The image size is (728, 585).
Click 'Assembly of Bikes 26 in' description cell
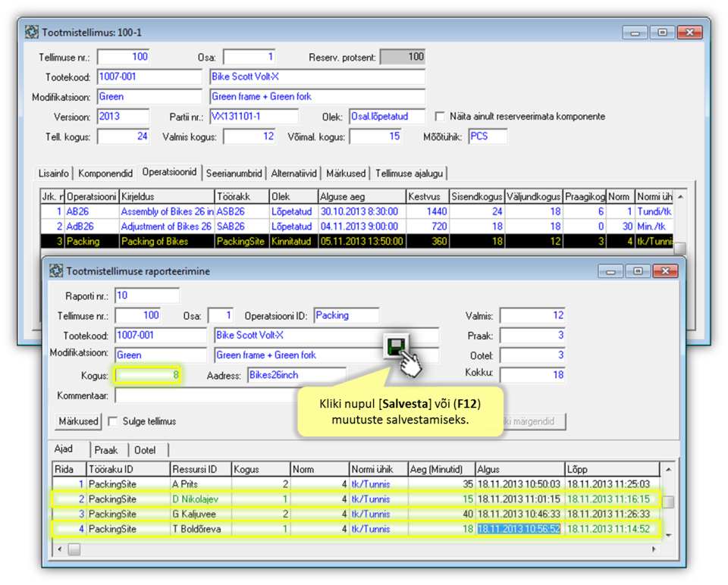pos(167,211)
